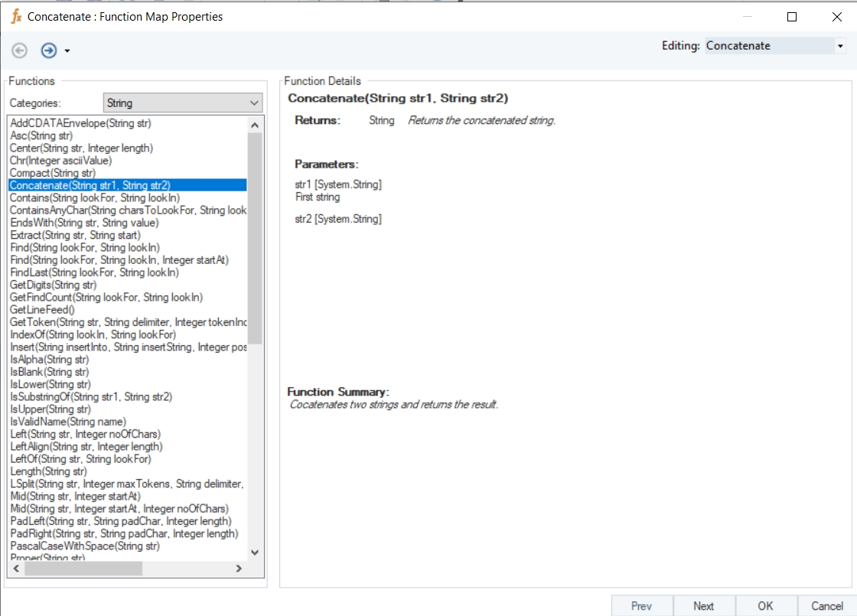This screenshot has width=857, height=616.
Task: Pick the IsBlank(String str) function
Action: pos(50,372)
